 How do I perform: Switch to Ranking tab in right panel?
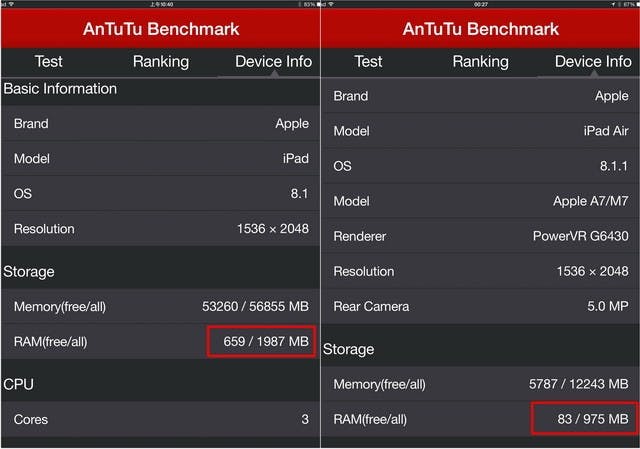point(480,62)
